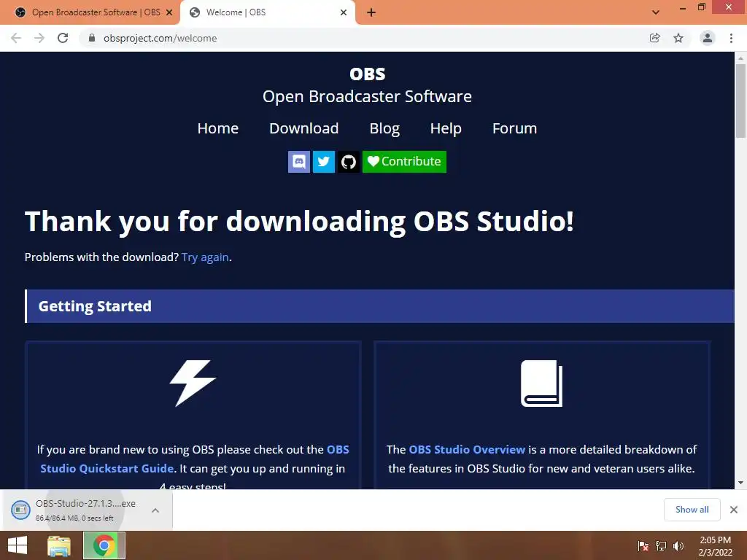Open the Help nav item

coord(446,128)
